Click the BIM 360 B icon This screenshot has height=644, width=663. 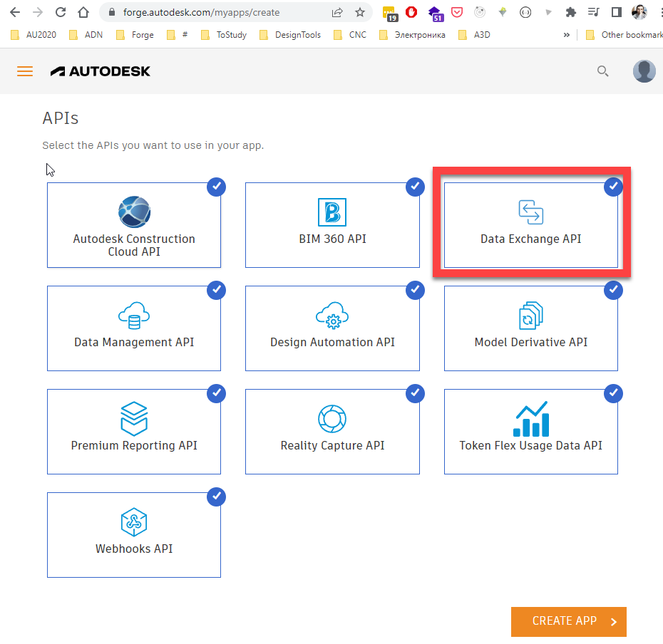332,212
